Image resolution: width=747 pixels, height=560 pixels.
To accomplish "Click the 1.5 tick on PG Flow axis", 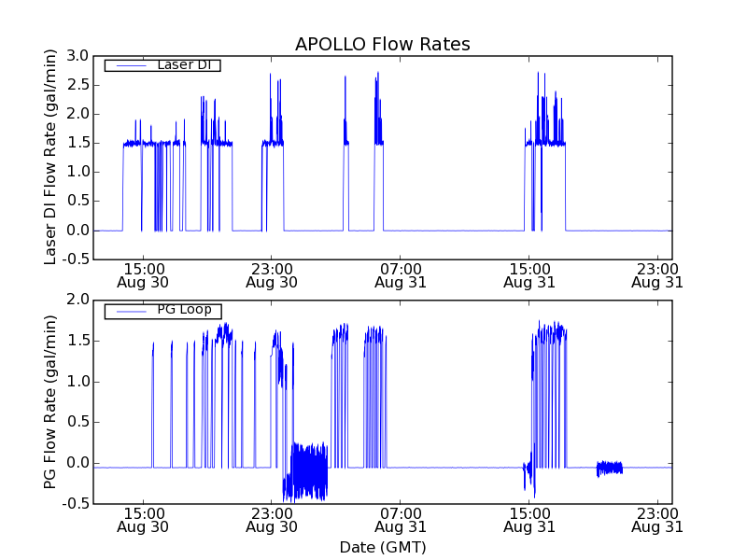I will (78, 341).
